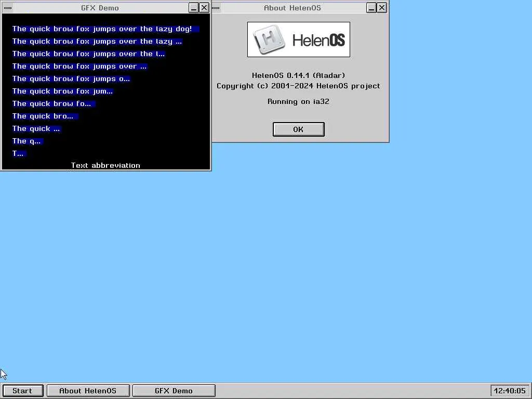Open system menu icon of GFX Demo window
The height and width of the screenshot is (399, 532).
[x=8, y=8]
